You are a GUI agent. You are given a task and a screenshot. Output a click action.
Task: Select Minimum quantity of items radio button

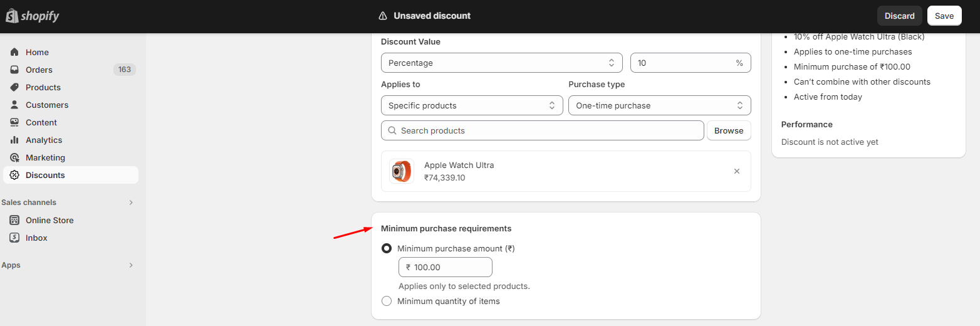pyautogui.click(x=387, y=301)
